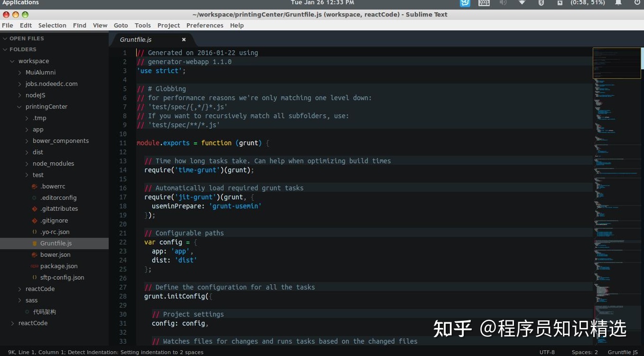Click the bower.json file icon
The width and height of the screenshot is (644, 356).
pyautogui.click(x=34, y=254)
